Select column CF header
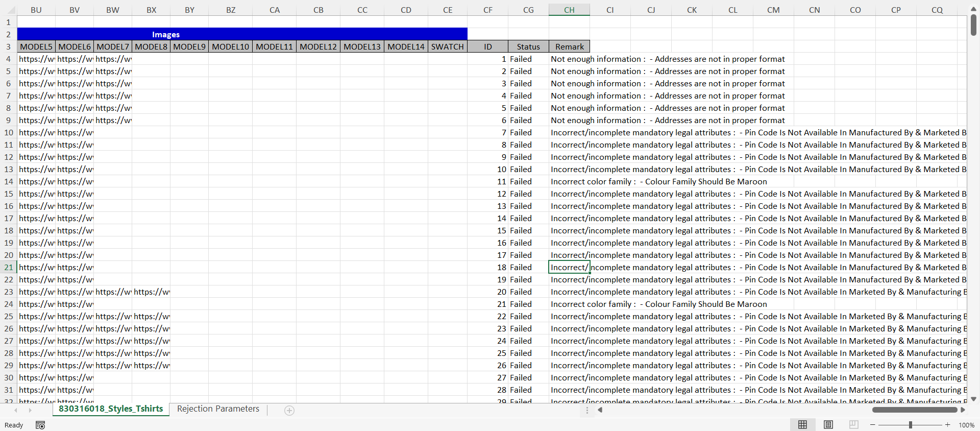 488,10
